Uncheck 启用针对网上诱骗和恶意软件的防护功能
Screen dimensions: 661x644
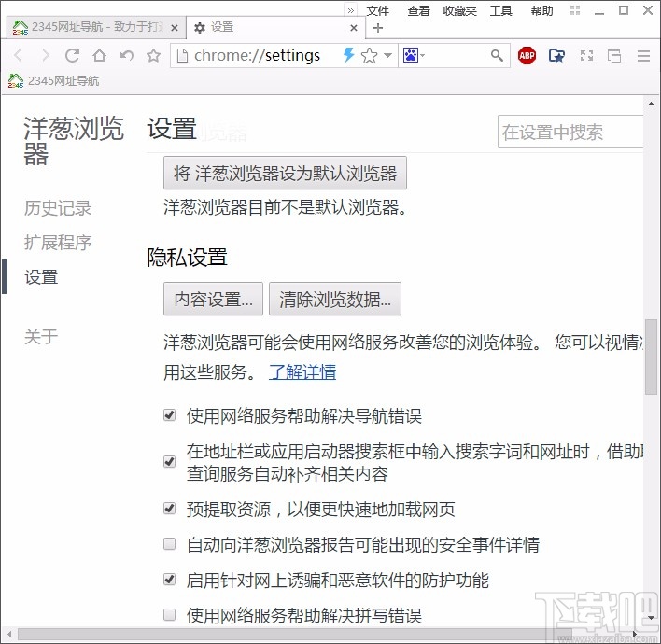click(x=170, y=580)
